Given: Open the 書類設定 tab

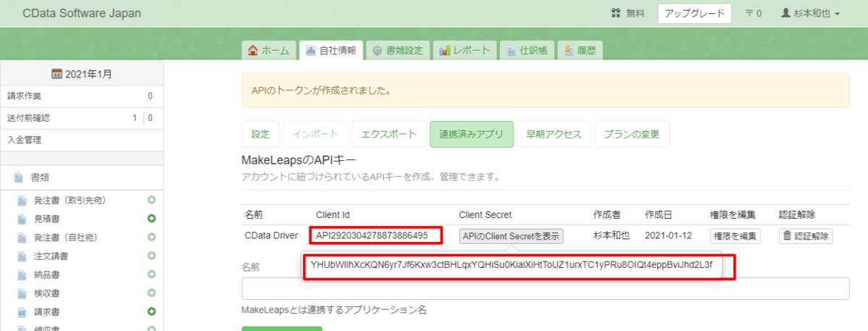Looking at the screenshot, I should click(398, 51).
